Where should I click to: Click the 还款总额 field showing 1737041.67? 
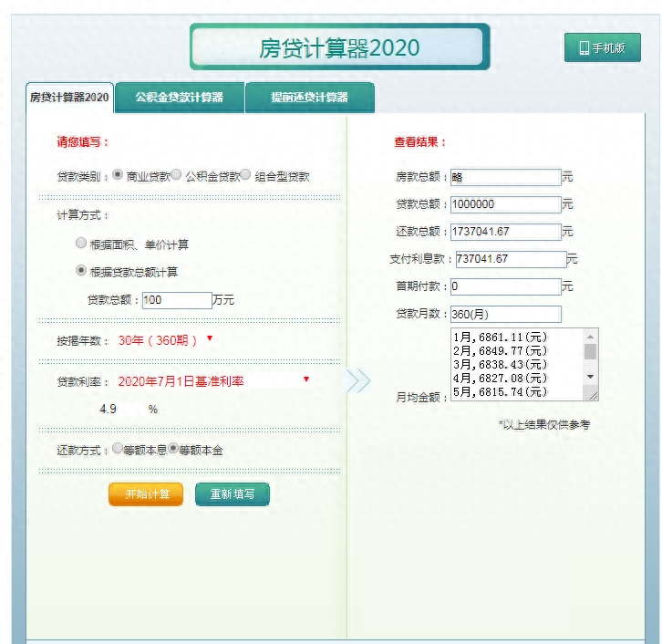tap(506, 233)
